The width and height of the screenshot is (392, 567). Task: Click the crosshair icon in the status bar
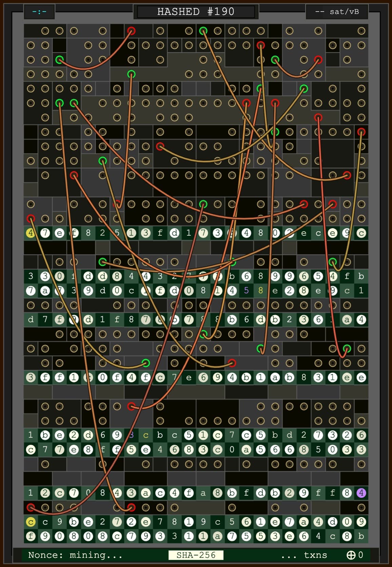(351, 555)
